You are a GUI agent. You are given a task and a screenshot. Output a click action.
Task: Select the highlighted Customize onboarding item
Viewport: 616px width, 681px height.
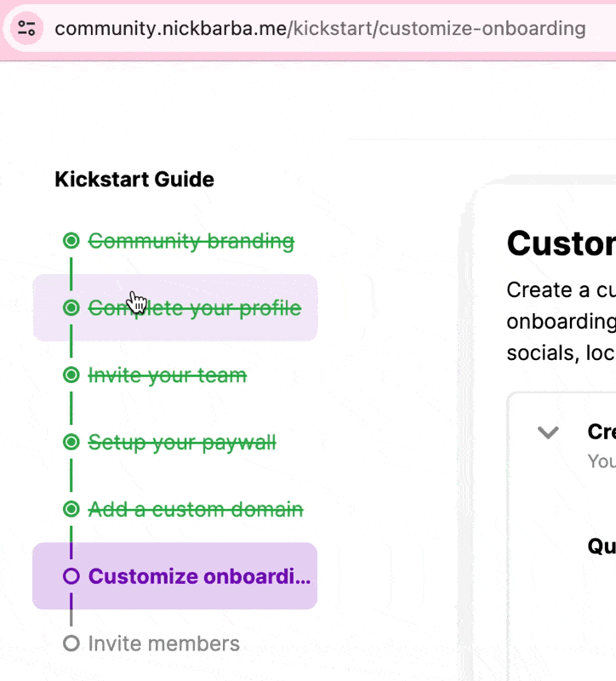[175, 576]
